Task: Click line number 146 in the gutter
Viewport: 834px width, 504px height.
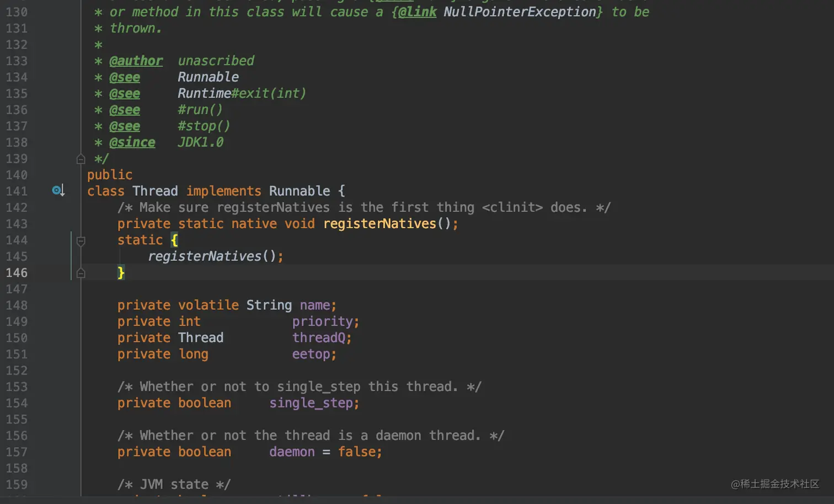Action: [x=17, y=272]
